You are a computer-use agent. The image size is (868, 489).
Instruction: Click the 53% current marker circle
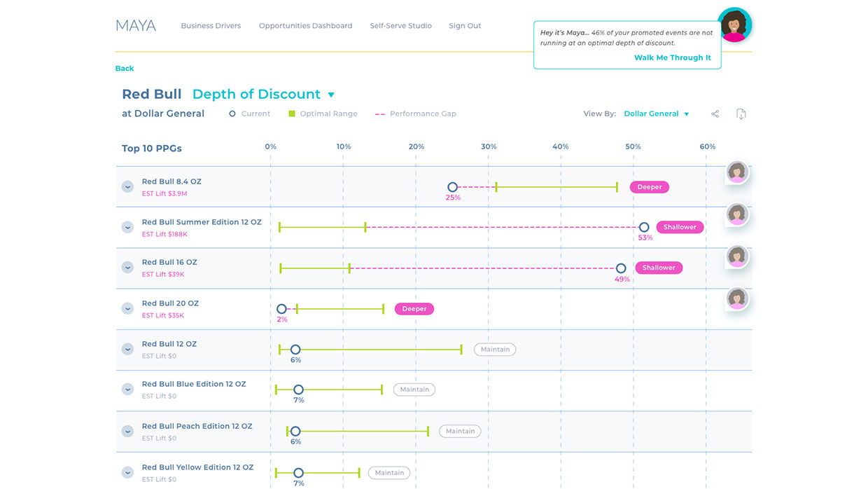point(644,227)
